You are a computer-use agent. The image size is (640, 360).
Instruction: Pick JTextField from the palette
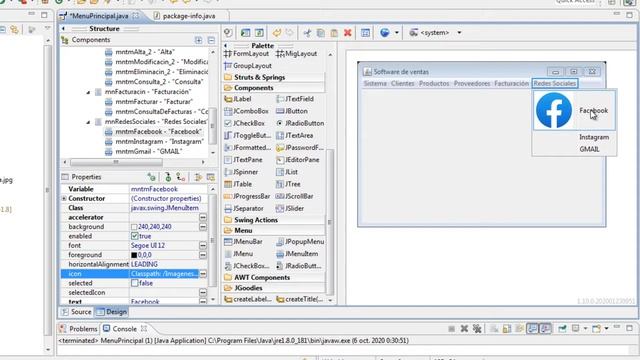(295, 99)
